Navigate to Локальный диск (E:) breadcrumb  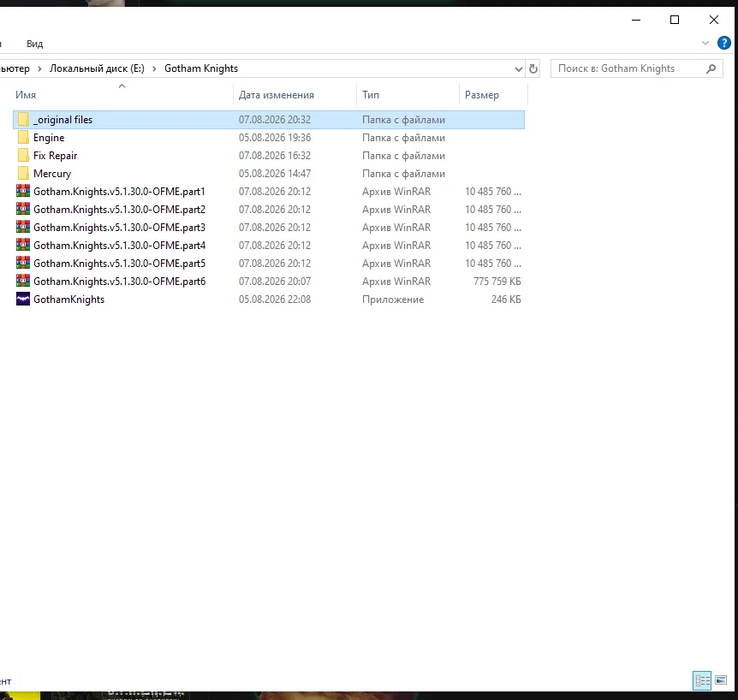97,68
